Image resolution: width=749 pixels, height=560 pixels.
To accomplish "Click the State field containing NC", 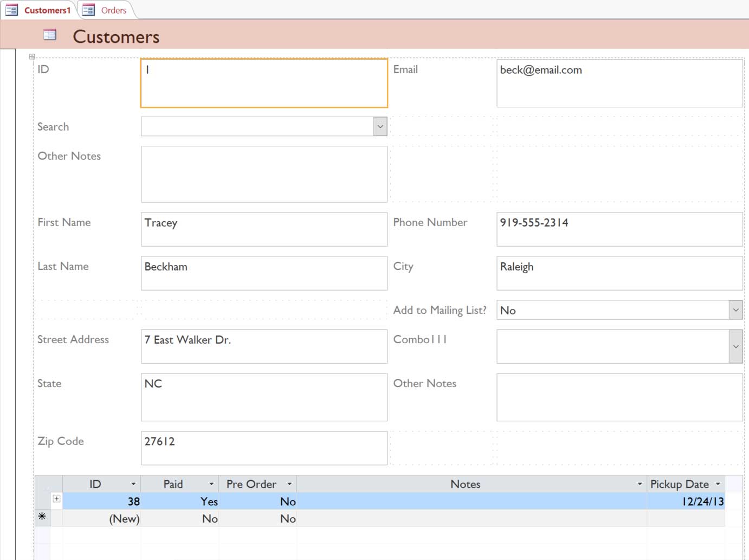I will tap(264, 397).
